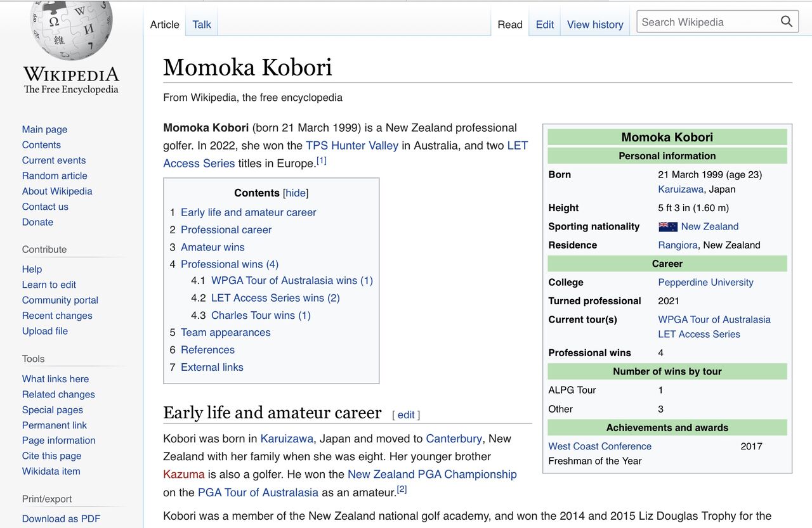
Task: View Recent changes
Action: pos(57,316)
